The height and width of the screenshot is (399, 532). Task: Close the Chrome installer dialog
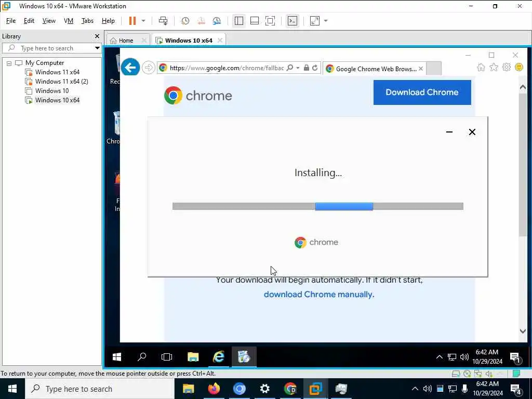(472, 132)
